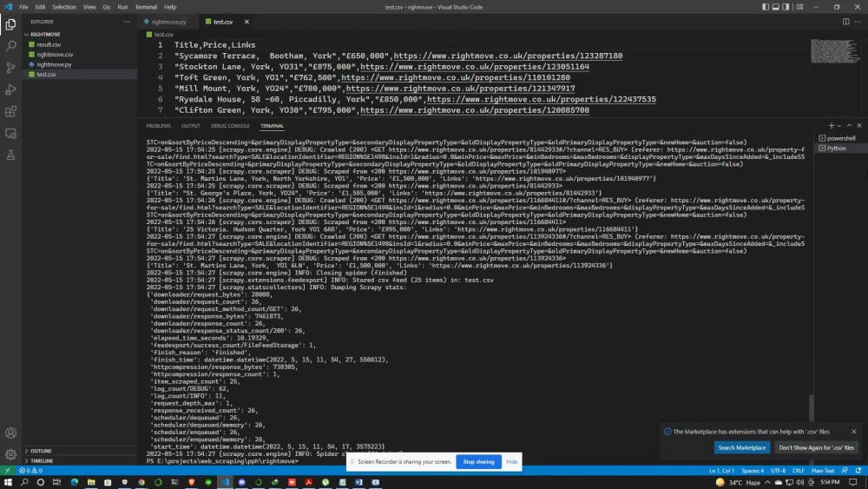Open Customize Layout icon in title bar
Screen dimensions: 868x489
point(800,7)
